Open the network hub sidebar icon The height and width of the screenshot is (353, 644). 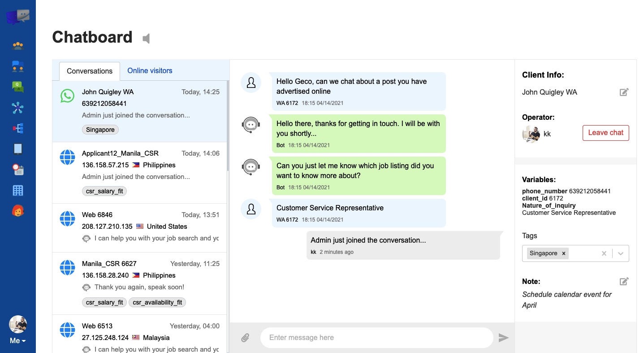coord(18,108)
